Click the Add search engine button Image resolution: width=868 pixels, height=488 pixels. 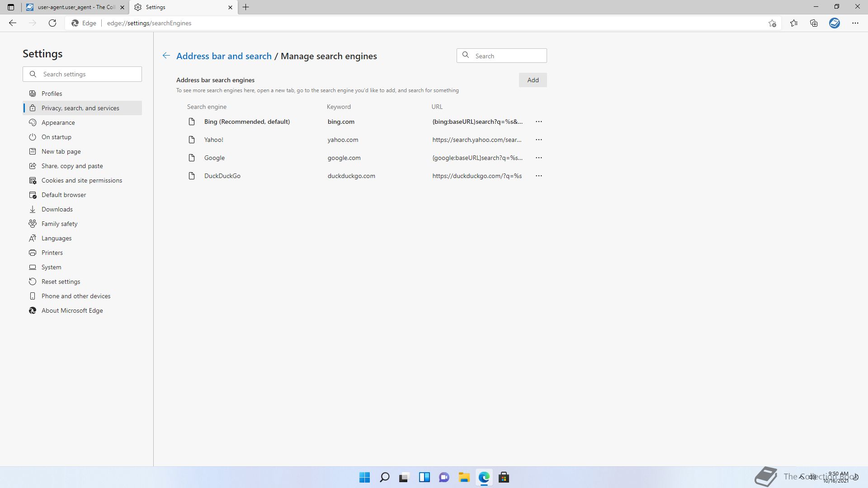533,80
